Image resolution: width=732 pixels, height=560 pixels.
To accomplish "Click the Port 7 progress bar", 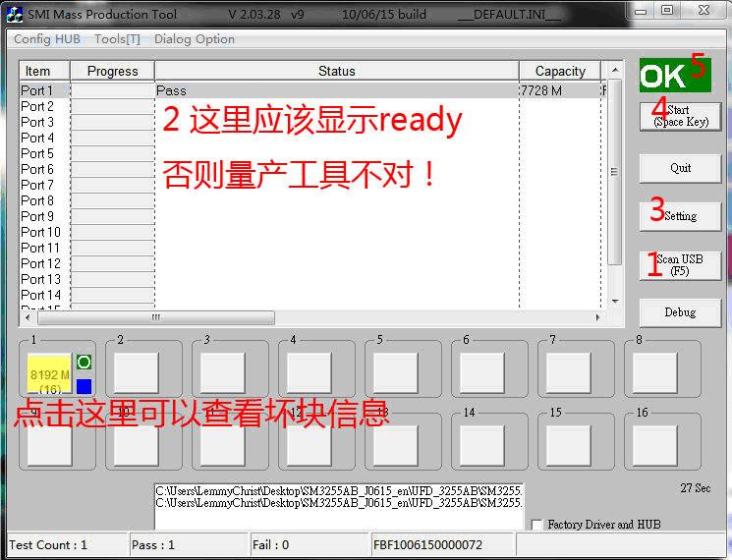I will (x=113, y=186).
